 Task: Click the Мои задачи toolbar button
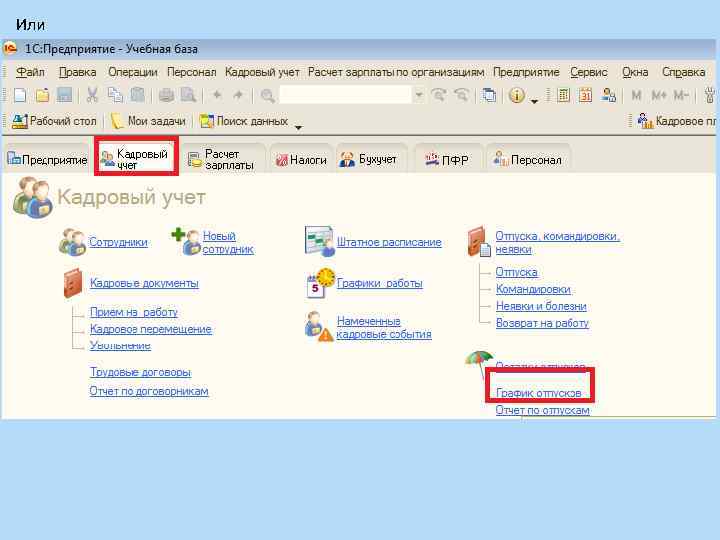pos(149,121)
